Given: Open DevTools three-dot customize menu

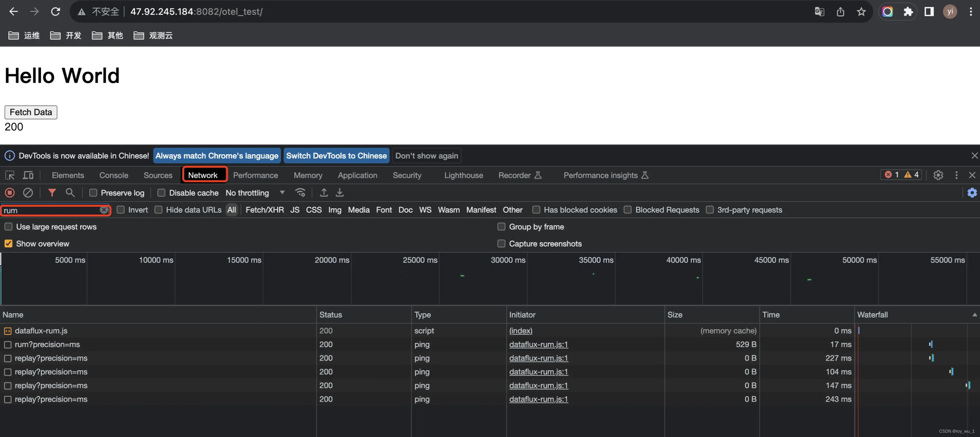Looking at the screenshot, I should [x=956, y=175].
